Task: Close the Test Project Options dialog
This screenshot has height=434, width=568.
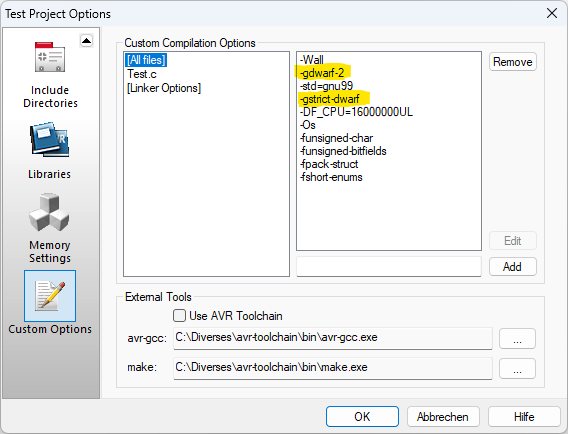Action: pos(552,13)
